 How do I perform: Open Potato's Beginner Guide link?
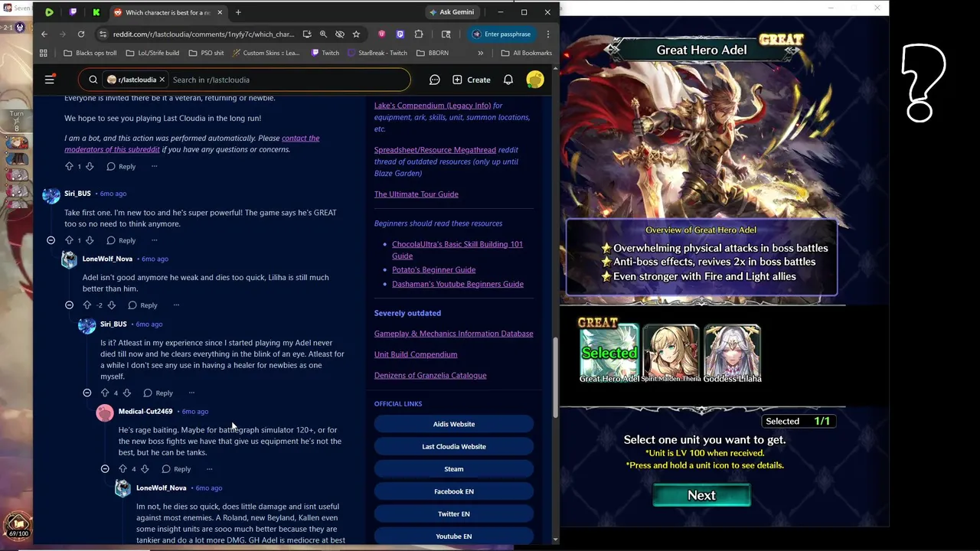pyautogui.click(x=433, y=269)
